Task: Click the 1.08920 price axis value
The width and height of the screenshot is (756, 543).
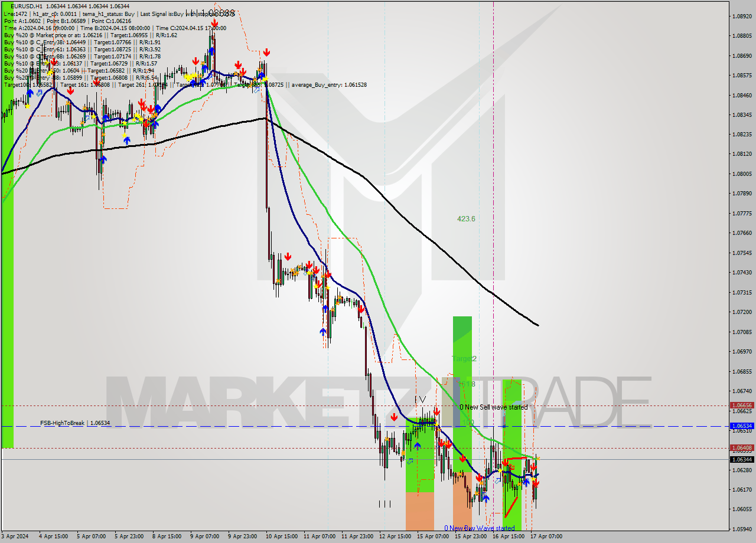Action: click(742, 17)
